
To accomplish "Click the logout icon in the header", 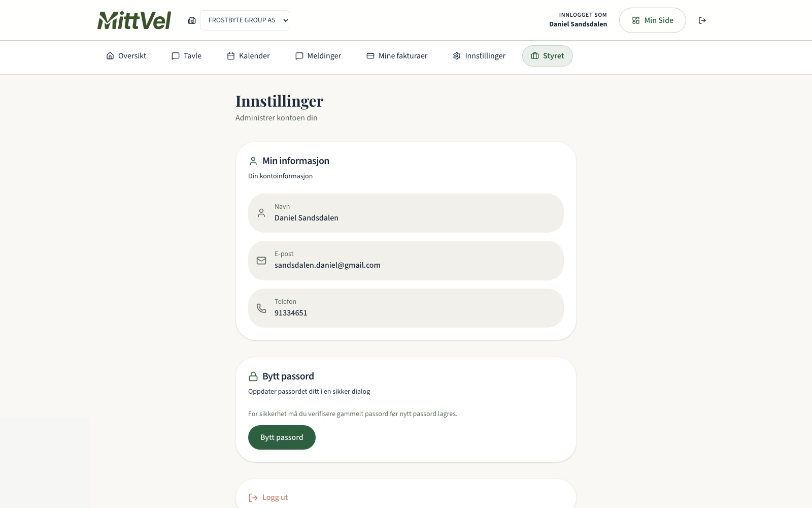I will coord(702,20).
